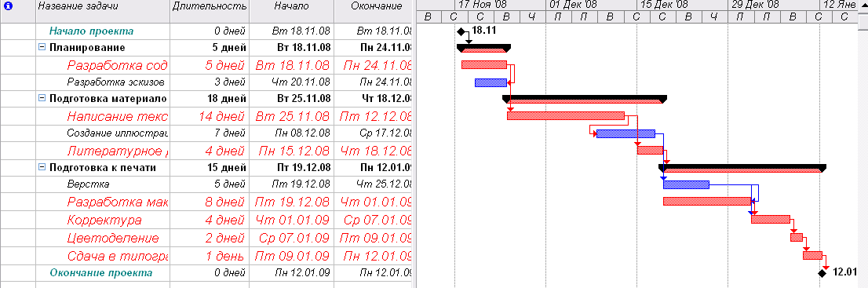Collapse the Подготовка материало summary task
This screenshot has height=288, width=868.
[42, 99]
